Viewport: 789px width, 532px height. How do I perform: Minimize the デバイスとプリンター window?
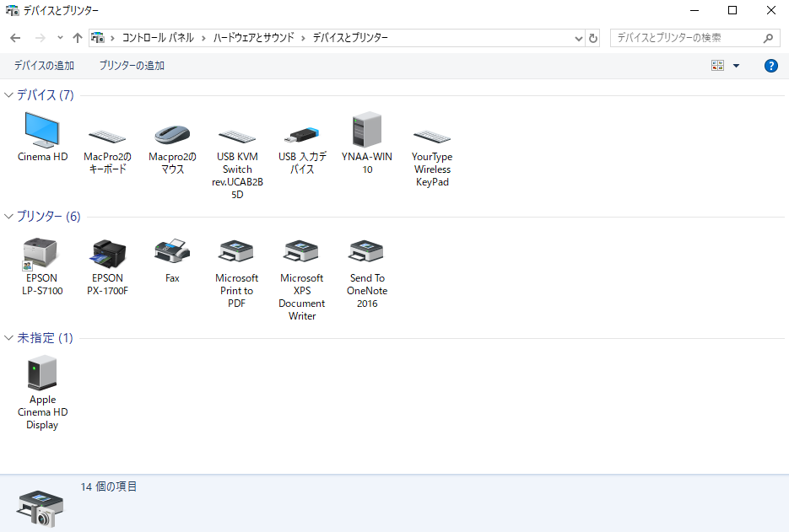tap(694, 10)
